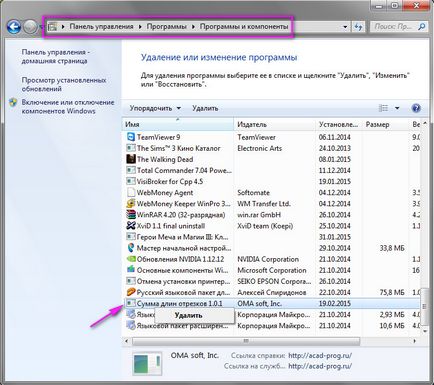The image size is (434, 385).
Task: Sort by the Имя column header
Action: coord(178,124)
